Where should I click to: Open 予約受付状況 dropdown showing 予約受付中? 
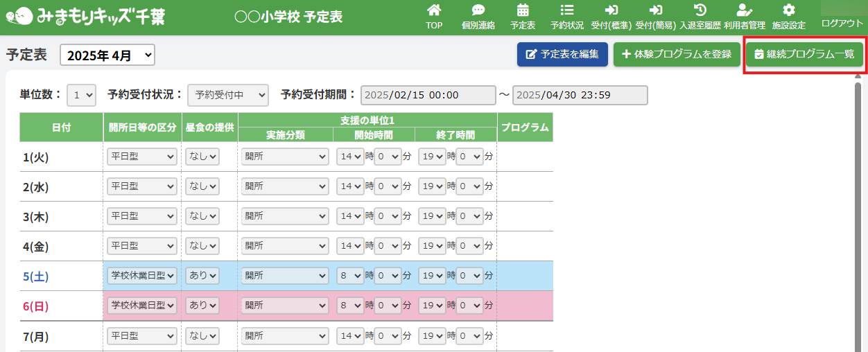tap(227, 95)
